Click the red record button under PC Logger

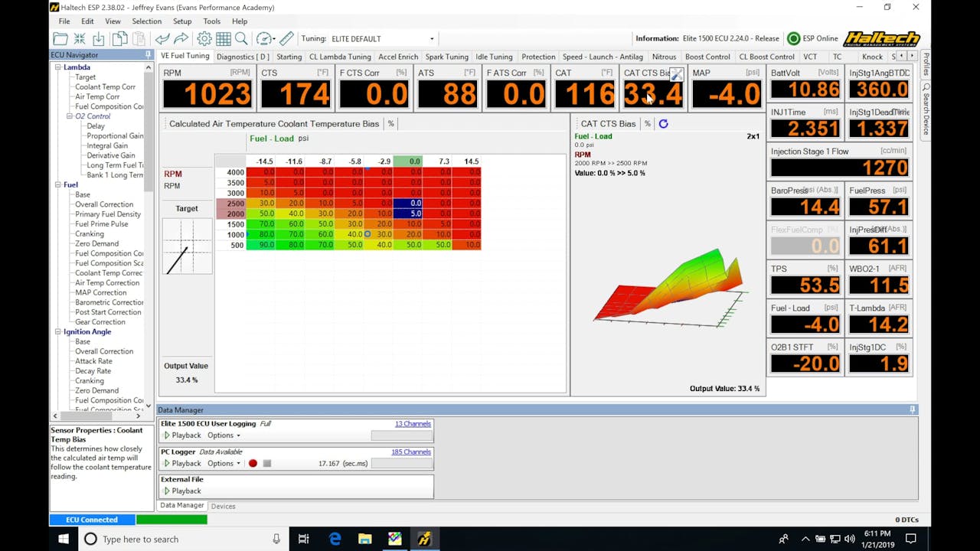click(253, 463)
